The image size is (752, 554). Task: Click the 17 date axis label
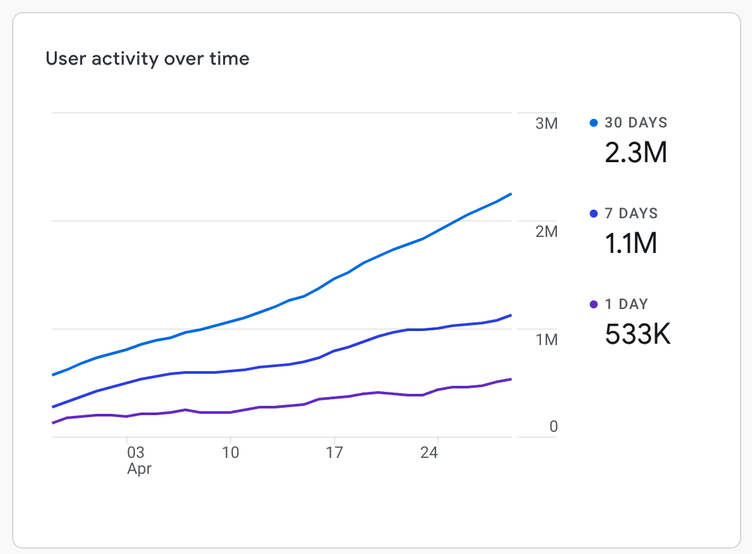click(x=334, y=453)
